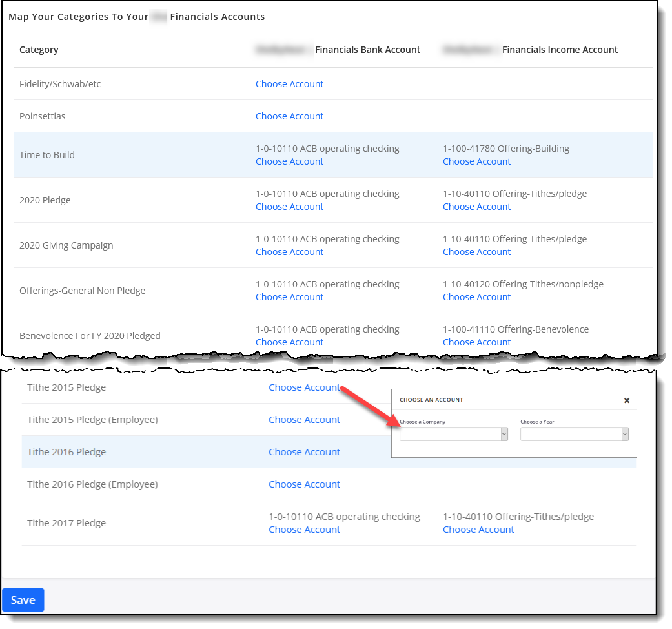Choose bank account for Fidelity/Schwab/etc
672x629 pixels.
click(x=289, y=84)
